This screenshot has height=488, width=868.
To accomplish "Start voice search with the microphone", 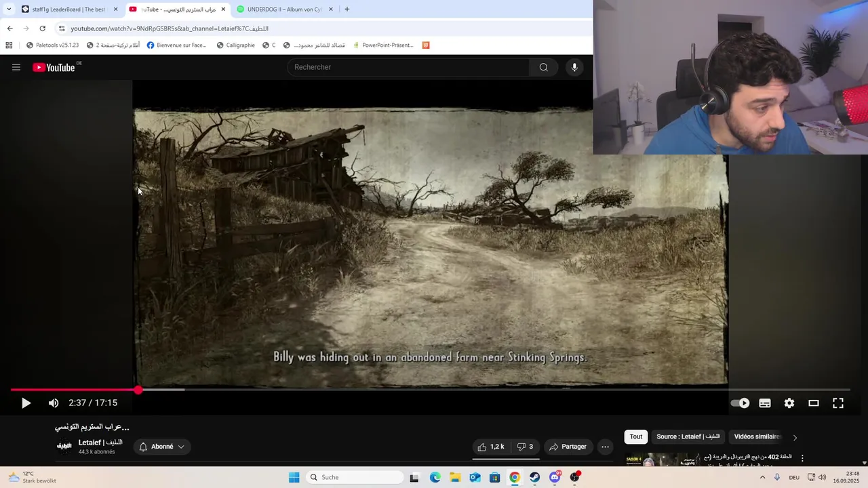I will point(574,67).
